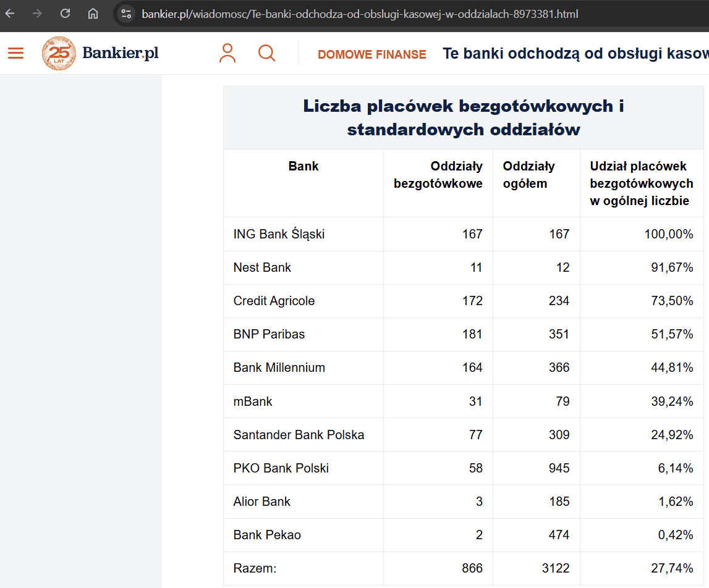Click the Bank column header
709x588 pixels.
303,166
